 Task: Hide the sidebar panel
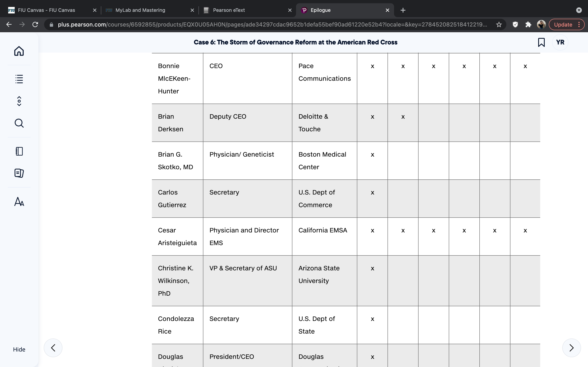tap(19, 349)
